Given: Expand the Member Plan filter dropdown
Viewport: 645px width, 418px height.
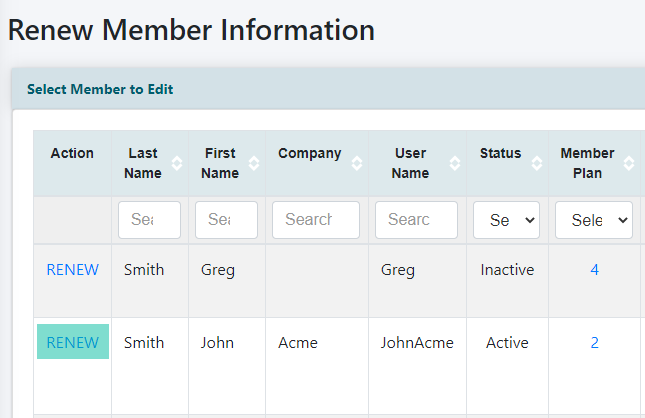Looking at the screenshot, I should tap(594, 220).
